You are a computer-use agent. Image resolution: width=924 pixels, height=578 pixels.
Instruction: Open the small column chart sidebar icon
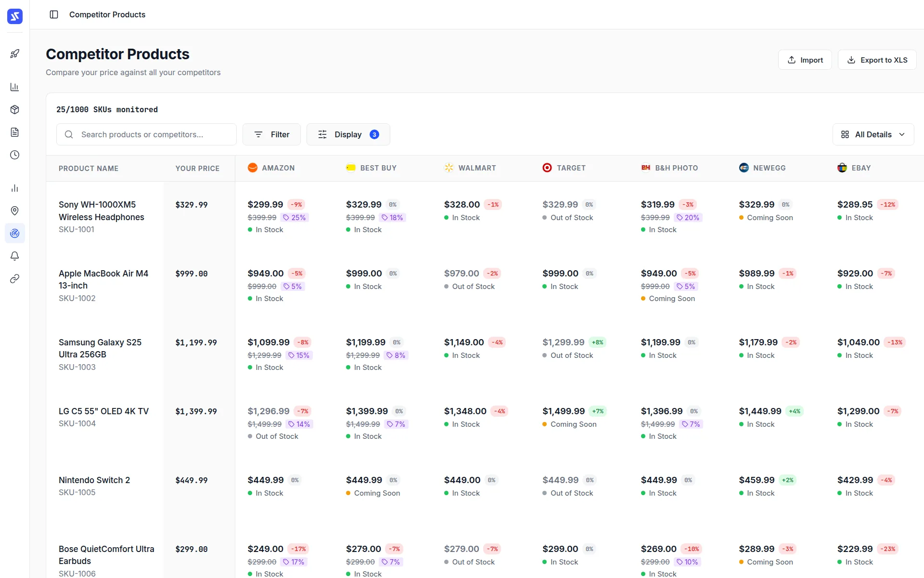(x=15, y=188)
